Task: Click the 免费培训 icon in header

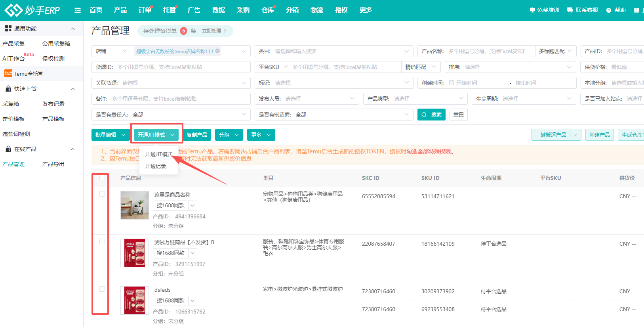Action: click(532, 10)
